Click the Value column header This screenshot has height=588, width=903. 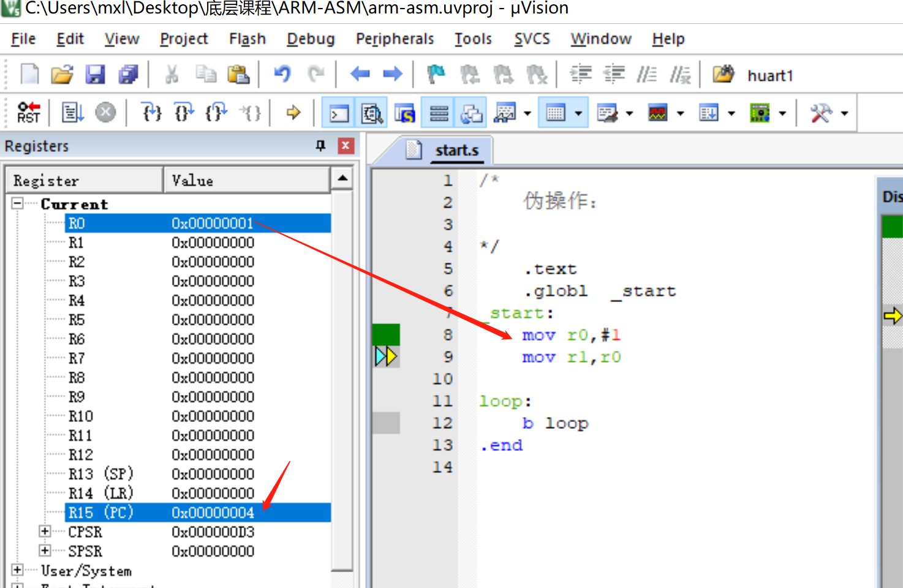(x=247, y=181)
